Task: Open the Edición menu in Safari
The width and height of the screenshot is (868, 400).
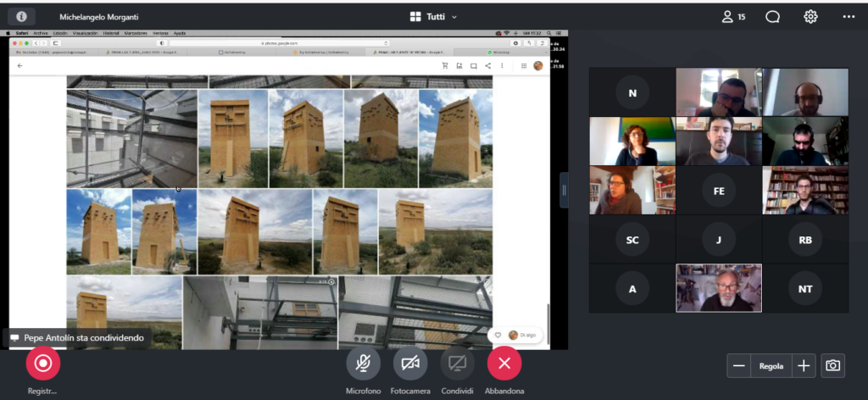Action: [60, 33]
